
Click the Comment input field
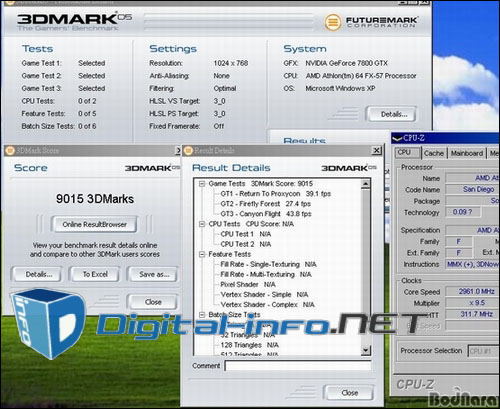(x=298, y=366)
